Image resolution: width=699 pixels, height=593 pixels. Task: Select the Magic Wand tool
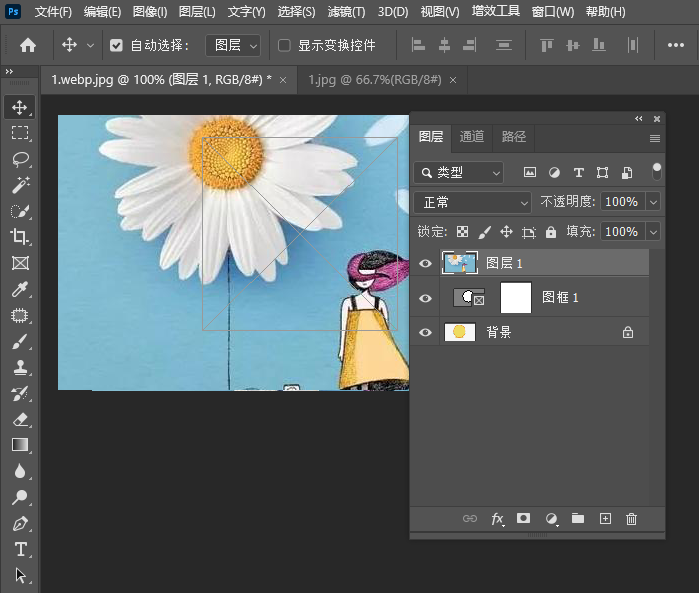[x=20, y=185]
